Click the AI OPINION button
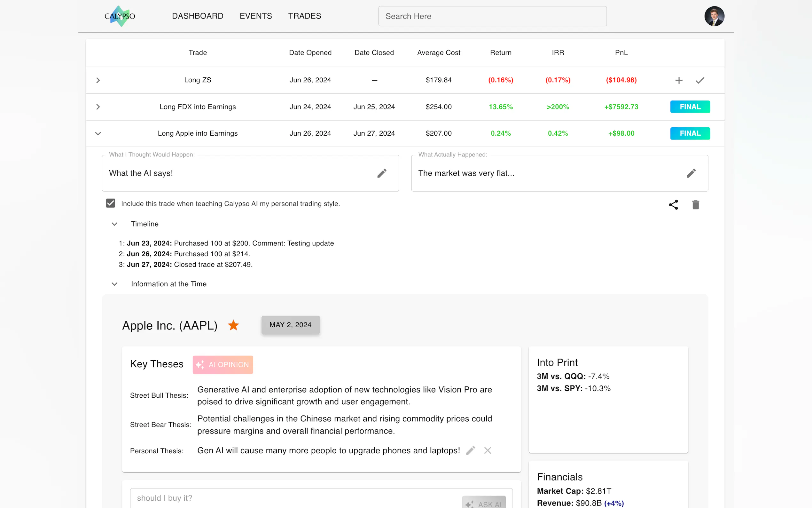The height and width of the screenshot is (508, 812). [x=223, y=365]
